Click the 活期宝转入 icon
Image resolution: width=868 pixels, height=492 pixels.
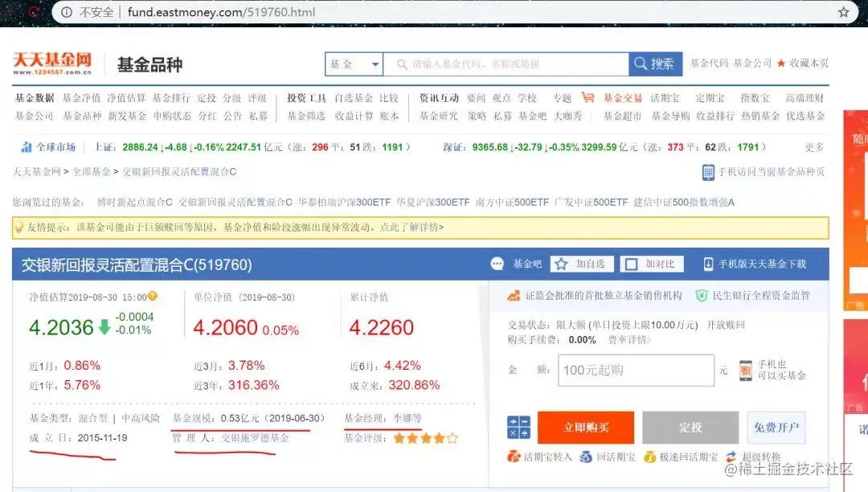[514, 457]
